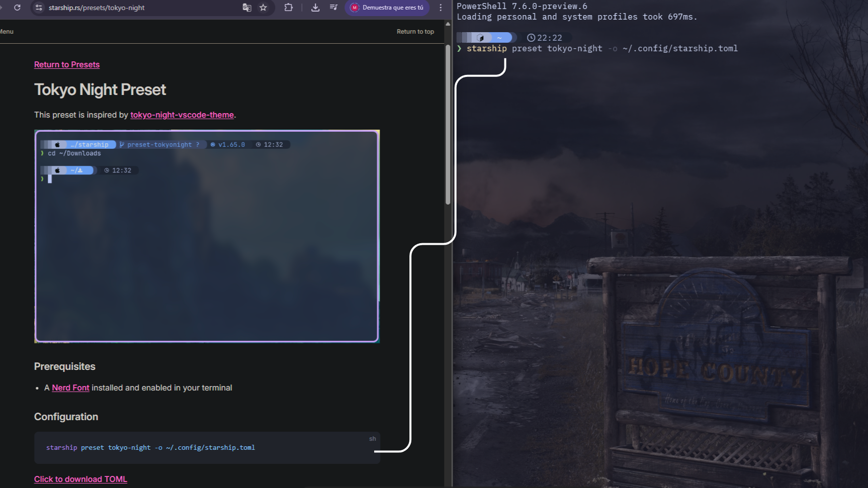Click 'Return to top' link

pyautogui.click(x=415, y=32)
